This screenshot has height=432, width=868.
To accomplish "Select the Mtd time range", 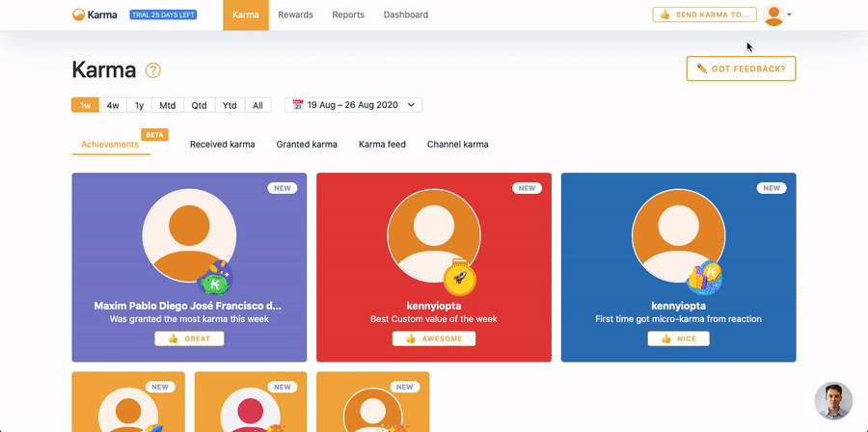I will click(x=168, y=105).
